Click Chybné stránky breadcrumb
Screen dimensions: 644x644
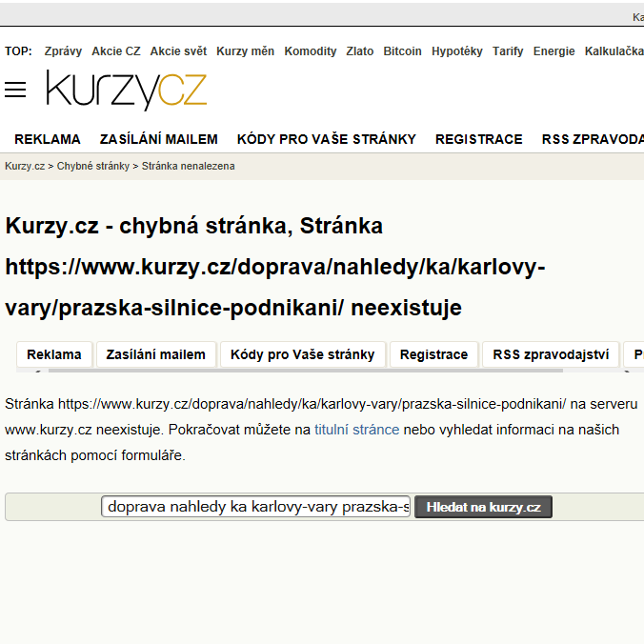[x=92, y=167]
